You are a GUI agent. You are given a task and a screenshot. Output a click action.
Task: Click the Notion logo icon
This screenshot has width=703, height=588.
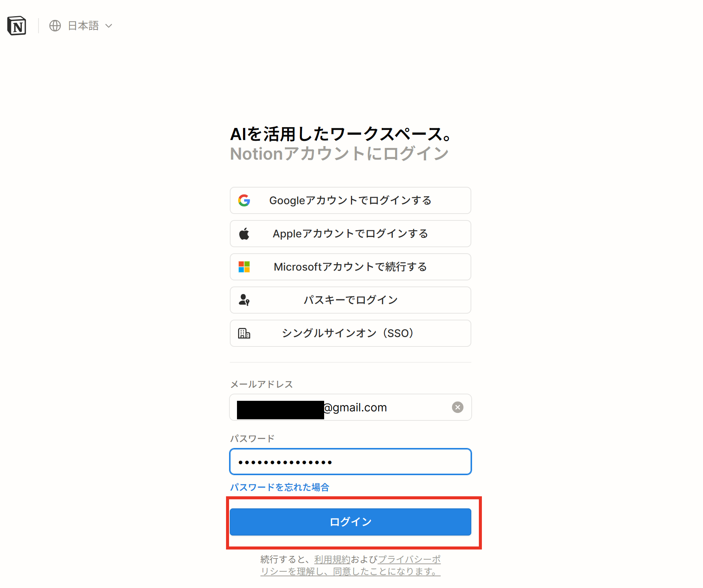pyautogui.click(x=17, y=26)
